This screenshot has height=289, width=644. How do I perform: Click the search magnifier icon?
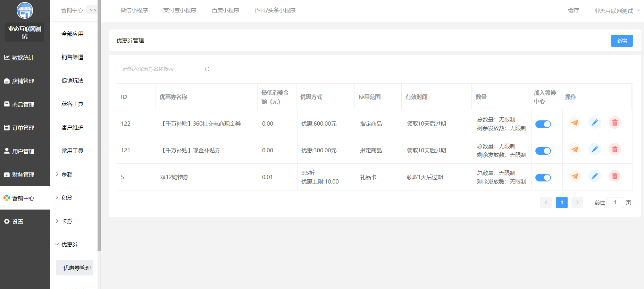pyautogui.click(x=207, y=69)
